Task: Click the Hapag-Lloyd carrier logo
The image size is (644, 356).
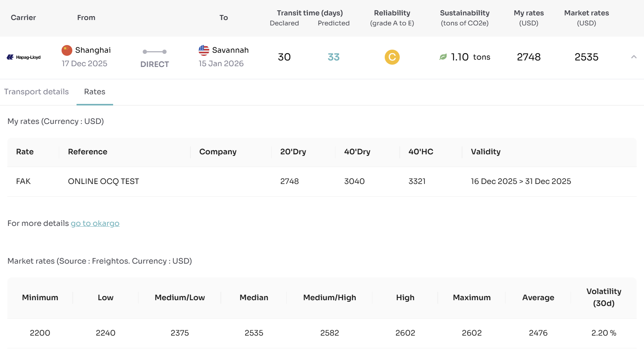Action: pyautogui.click(x=24, y=57)
